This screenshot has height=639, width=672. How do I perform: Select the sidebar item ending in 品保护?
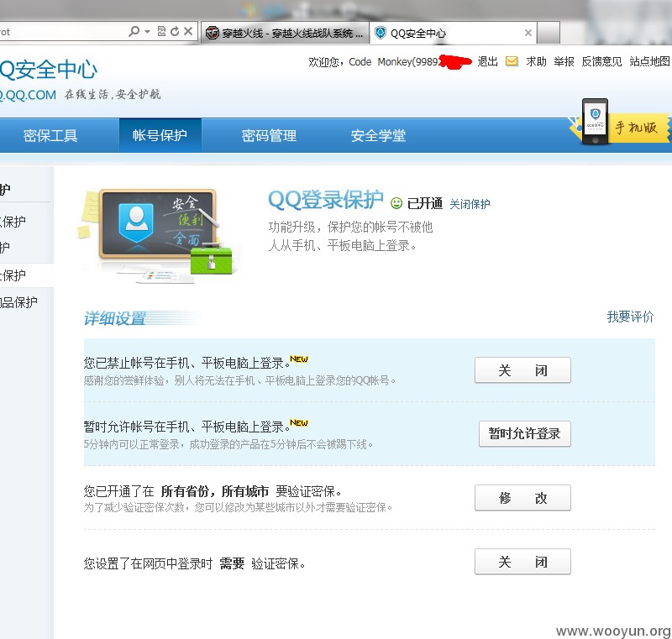point(18,302)
